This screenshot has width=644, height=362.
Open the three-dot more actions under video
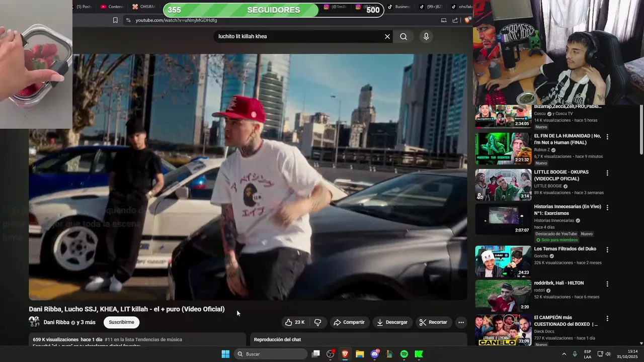[x=461, y=322]
